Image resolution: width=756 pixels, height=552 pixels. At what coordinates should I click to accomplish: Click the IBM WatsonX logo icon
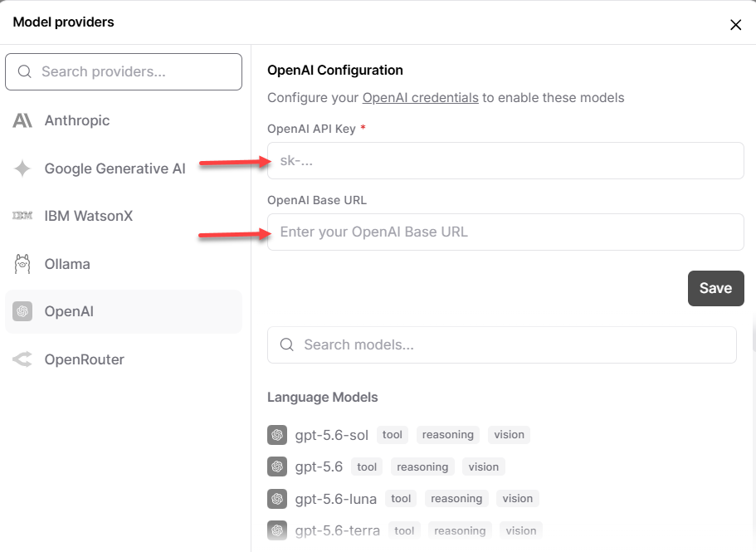pyautogui.click(x=22, y=216)
